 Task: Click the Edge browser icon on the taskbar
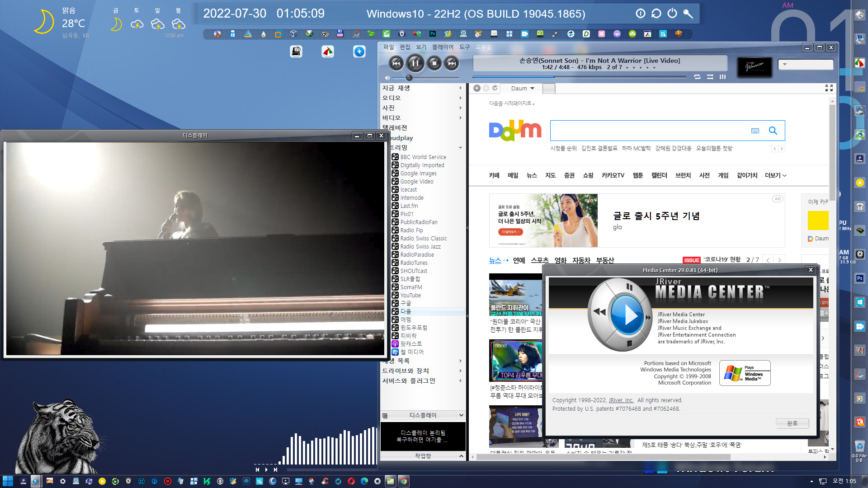point(364,481)
